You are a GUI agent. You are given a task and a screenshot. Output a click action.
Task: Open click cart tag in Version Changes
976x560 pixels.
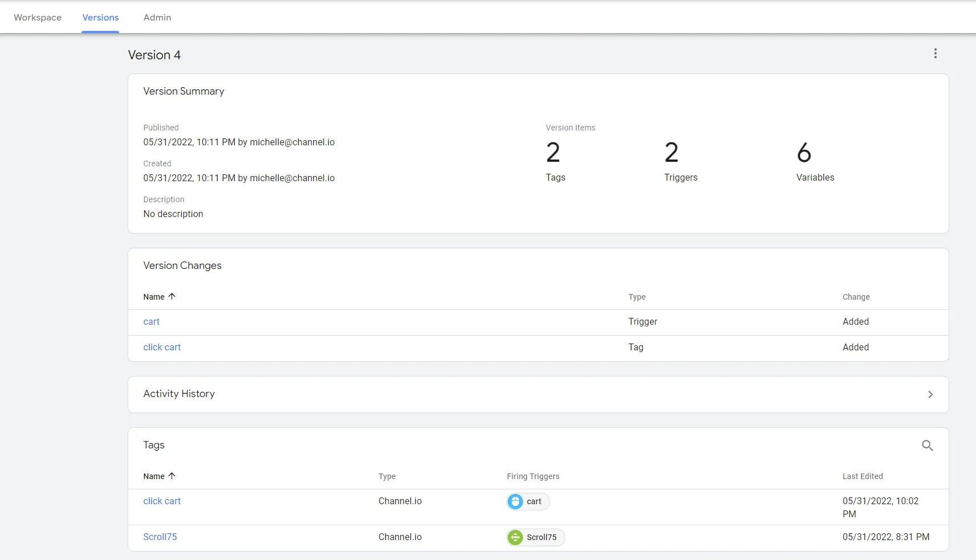(162, 348)
